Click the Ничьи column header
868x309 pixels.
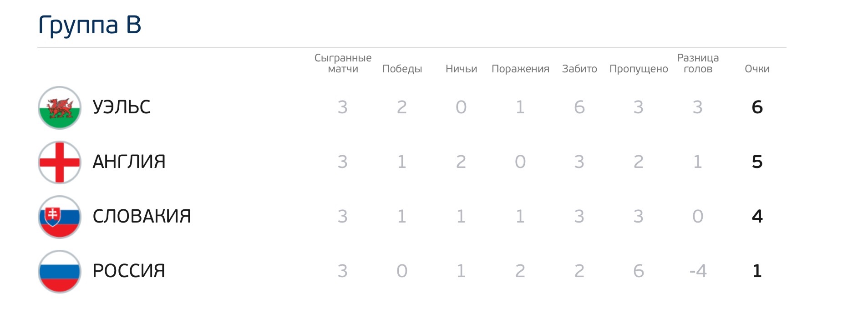click(x=461, y=69)
